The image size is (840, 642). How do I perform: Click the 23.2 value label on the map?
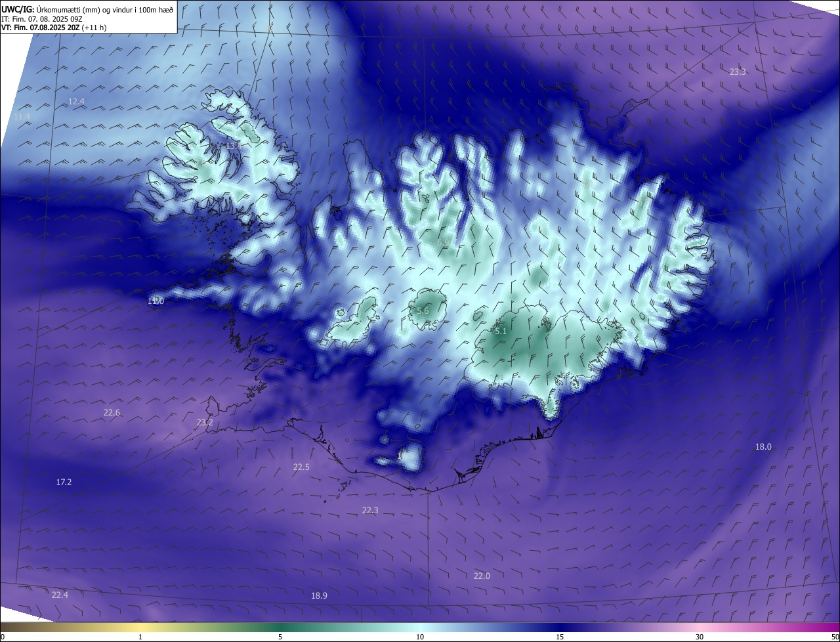click(x=205, y=422)
